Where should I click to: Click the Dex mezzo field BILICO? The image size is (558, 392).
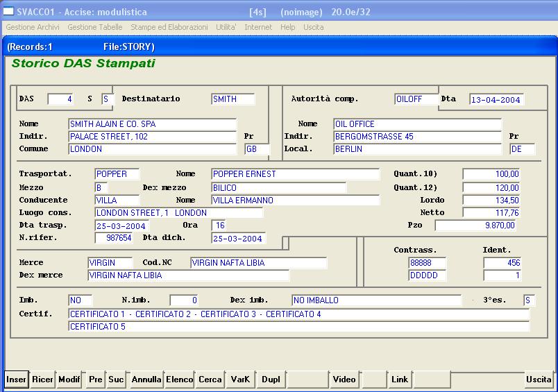pos(278,188)
